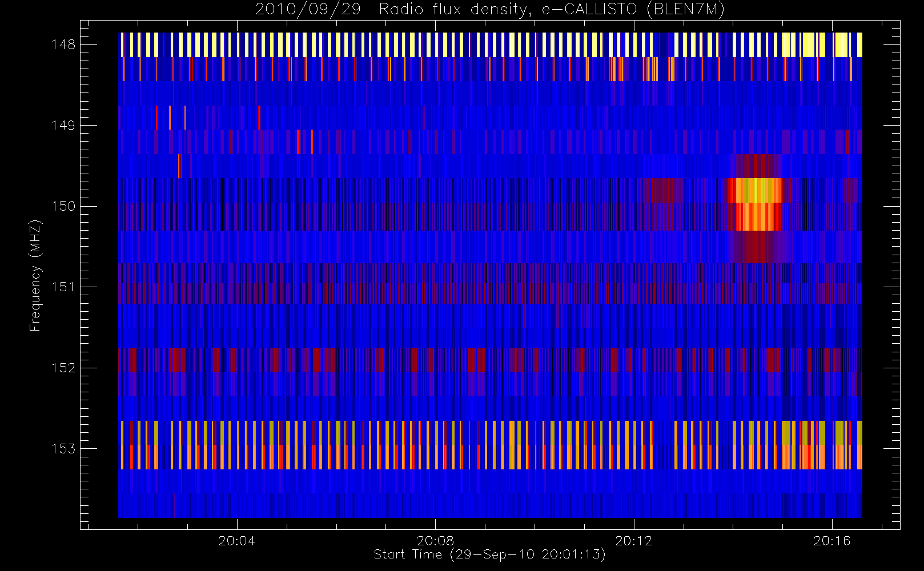Viewport: 924px width, 571px height.
Task: Click the 153 frequency tick label
Action: (63, 448)
